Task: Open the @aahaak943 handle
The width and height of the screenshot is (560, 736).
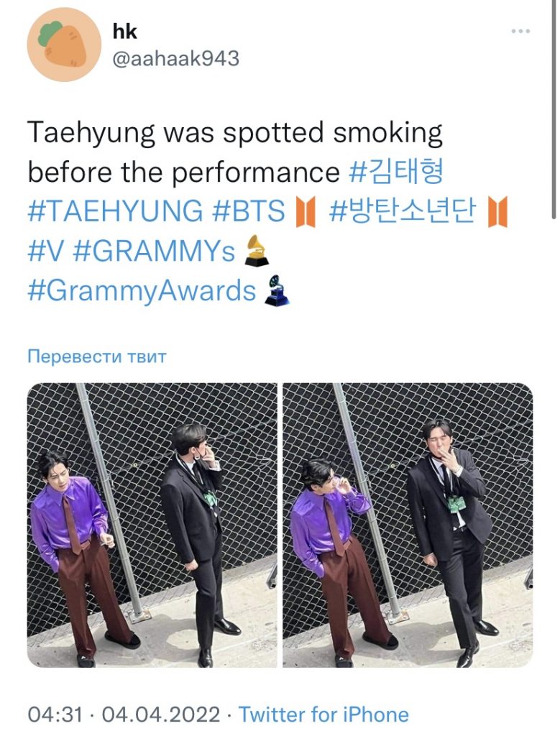Action: coord(176,59)
